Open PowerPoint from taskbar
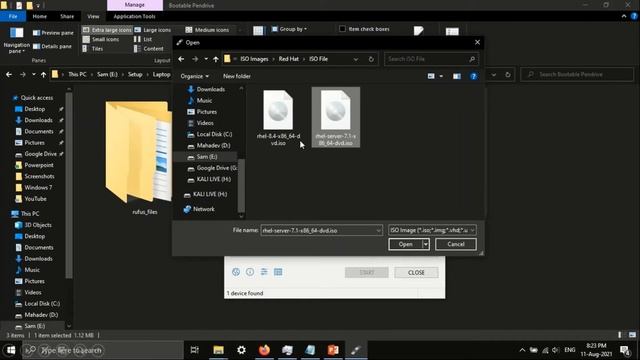This screenshot has height=360, width=640. pos(333,350)
